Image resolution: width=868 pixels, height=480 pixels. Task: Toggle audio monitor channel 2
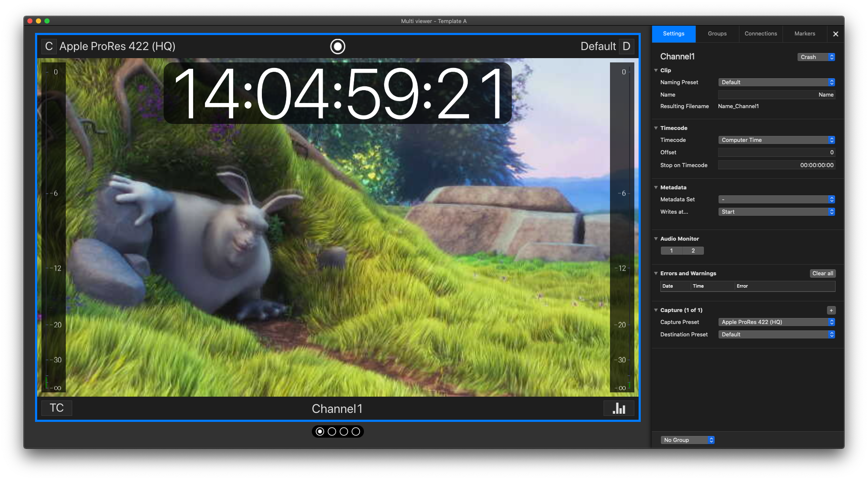[693, 251]
